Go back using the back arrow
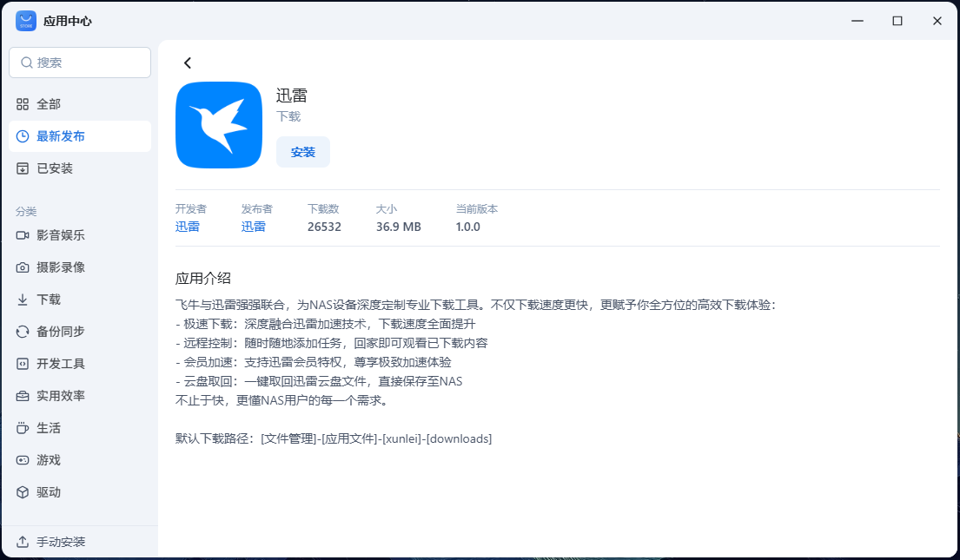This screenshot has width=960, height=560. point(187,62)
